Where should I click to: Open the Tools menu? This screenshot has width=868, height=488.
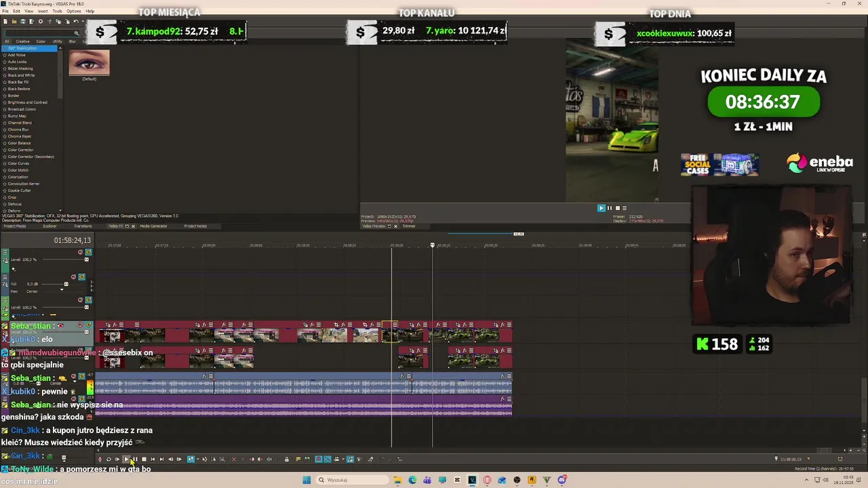tap(57, 11)
